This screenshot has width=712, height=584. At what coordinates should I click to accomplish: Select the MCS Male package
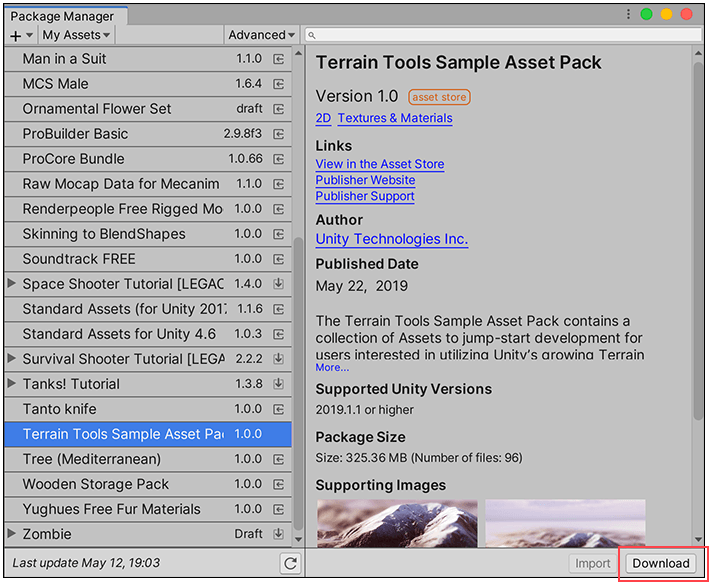(x=148, y=84)
